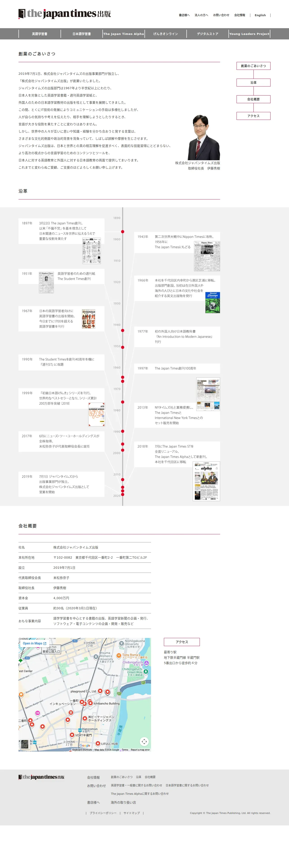The height and width of the screenshot is (868, 289).
Task: Click 会社情報 header link
Action: click(239, 15)
